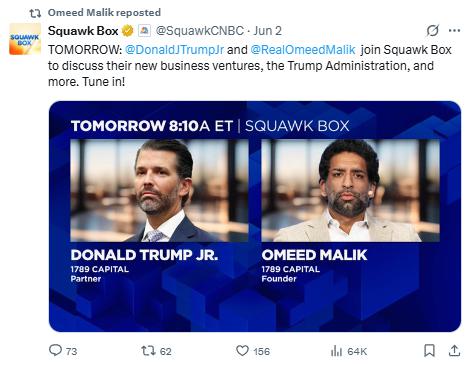This screenshot has width=470, height=366.
Task: Click the @SquawkCNBC handle
Action: [200, 31]
